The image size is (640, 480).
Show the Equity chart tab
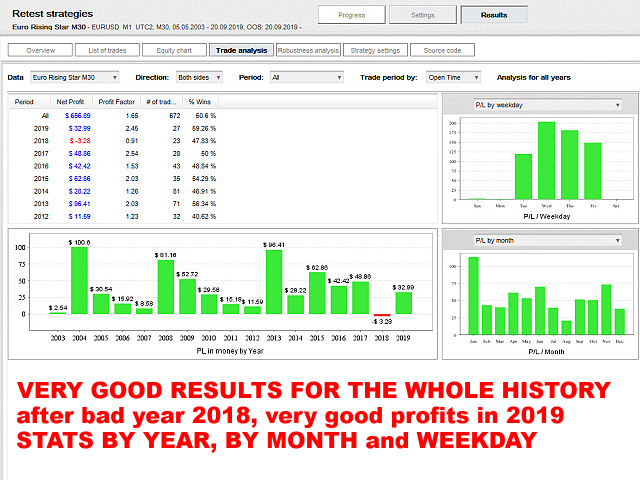tap(174, 49)
